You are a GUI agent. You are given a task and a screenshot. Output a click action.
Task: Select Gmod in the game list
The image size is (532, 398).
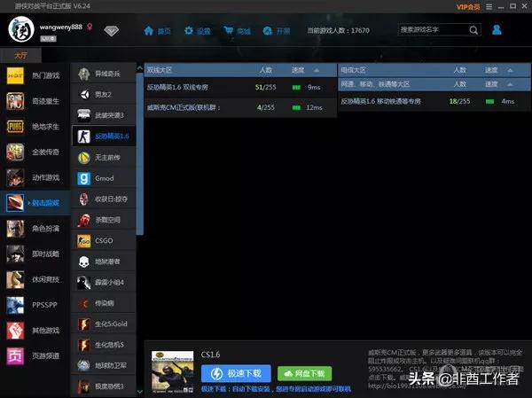tap(104, 178)
